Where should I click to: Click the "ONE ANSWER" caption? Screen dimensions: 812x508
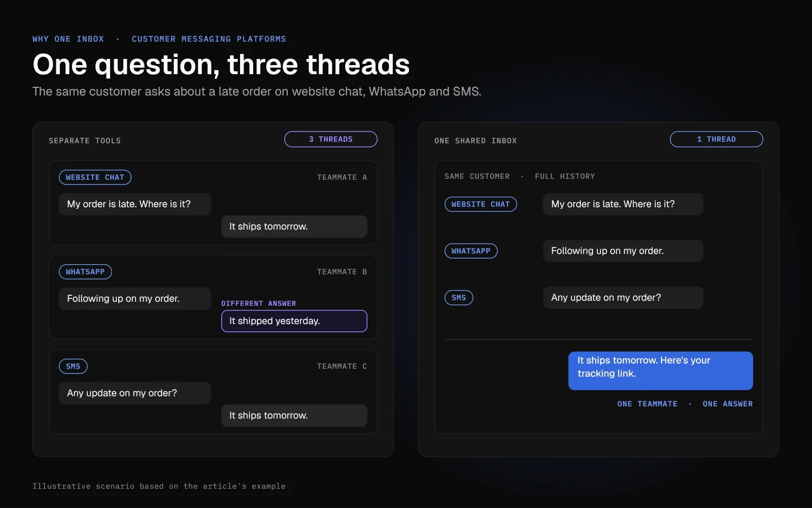click(728, 404)
